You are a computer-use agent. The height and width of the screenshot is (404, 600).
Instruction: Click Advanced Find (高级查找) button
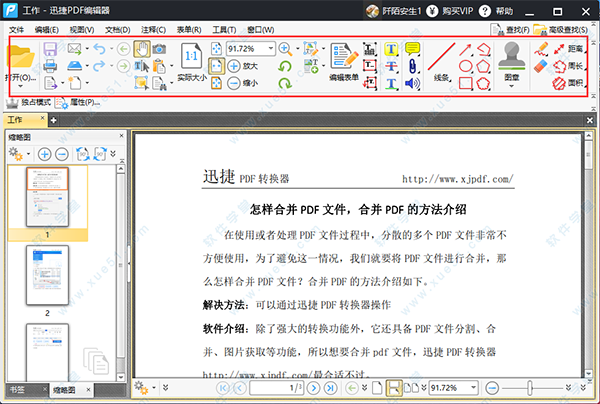pyautogui.click(x=569, y=30)
